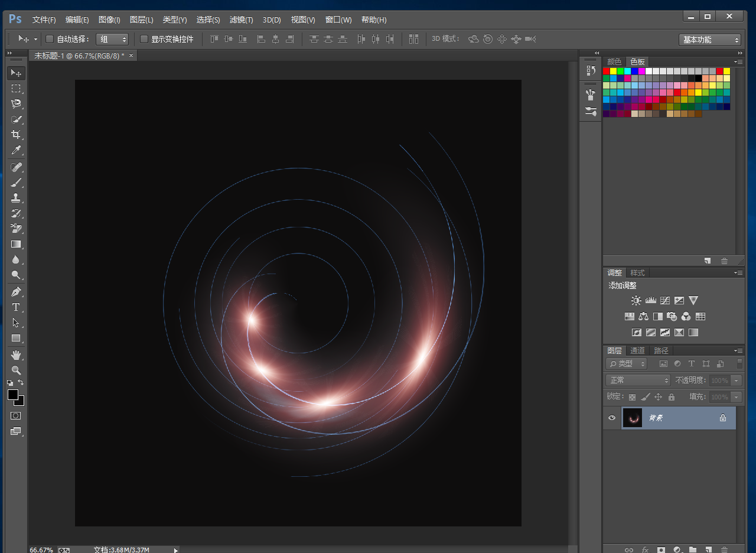
Task: Toggle the 显示变换控件 checkbox
Action: click(144, 39)
